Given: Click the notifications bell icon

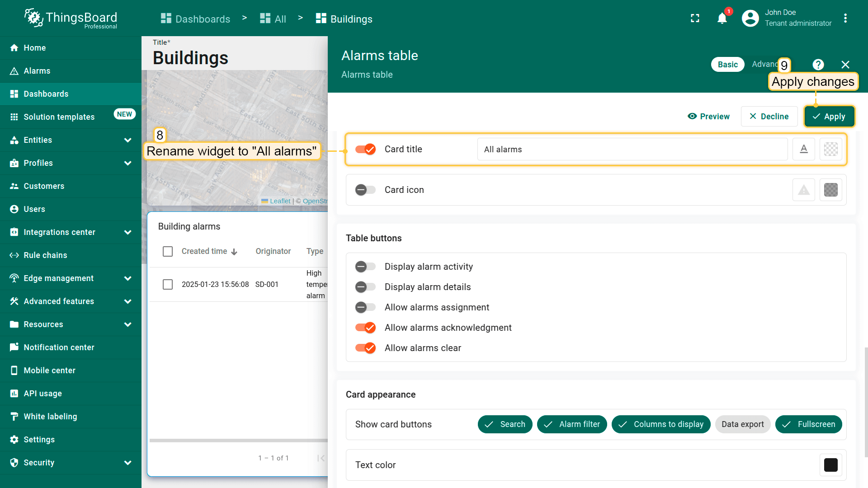Looking at the screenshot, I should pos(722,19).
